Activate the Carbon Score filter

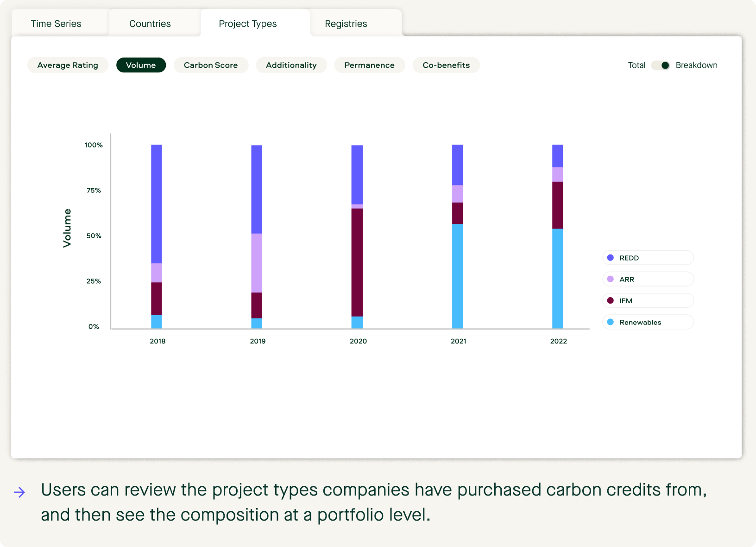pos(211,65)
